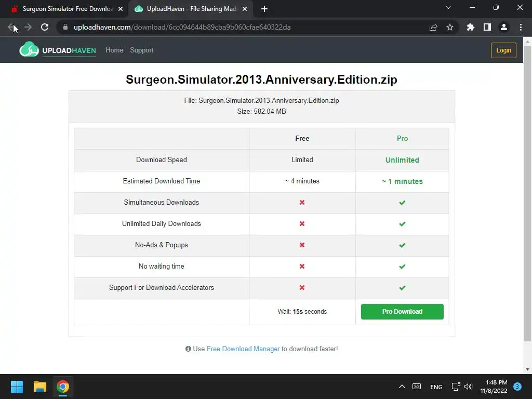Click the 'Download Speed' row label
This screenshot has height=399, width=532.
(162, 160)
